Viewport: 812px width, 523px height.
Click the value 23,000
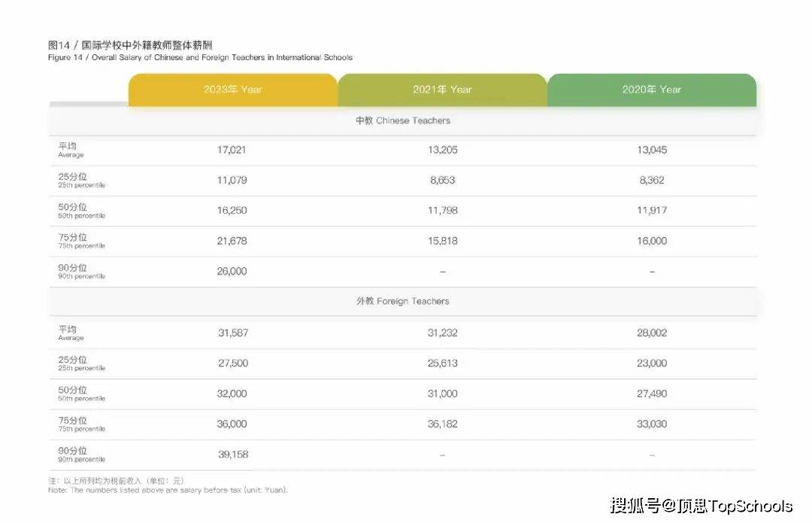(651, 363)
